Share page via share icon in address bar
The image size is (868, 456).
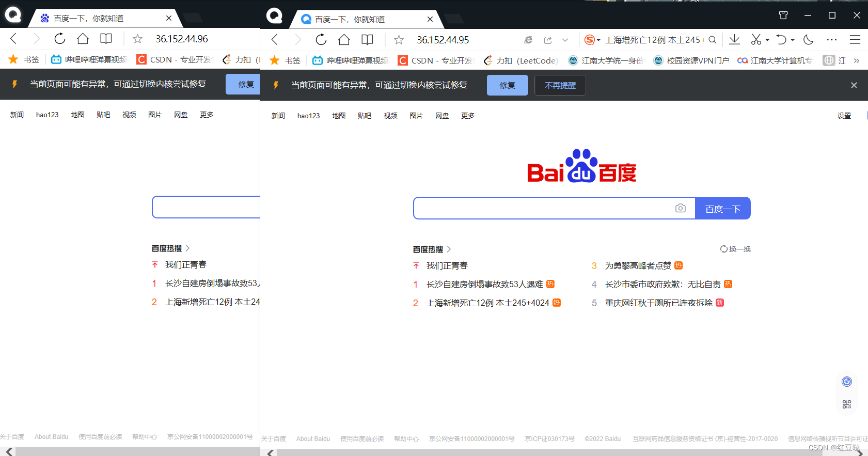point(548,40)
